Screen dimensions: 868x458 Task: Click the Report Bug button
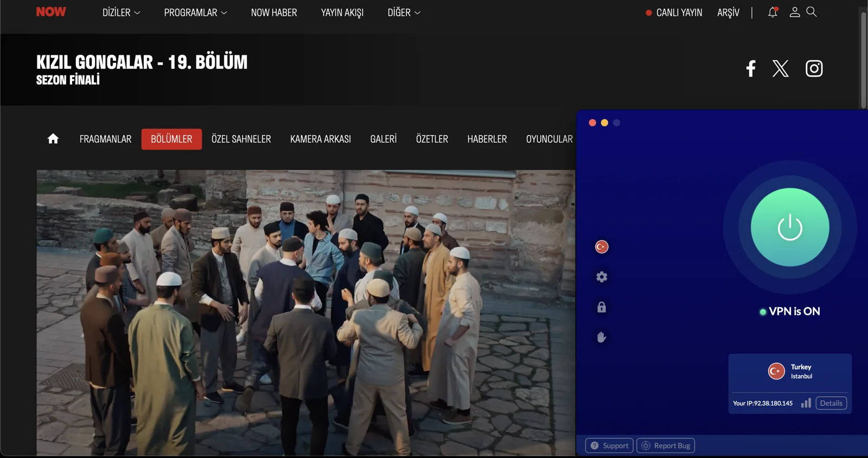(666, 446)
